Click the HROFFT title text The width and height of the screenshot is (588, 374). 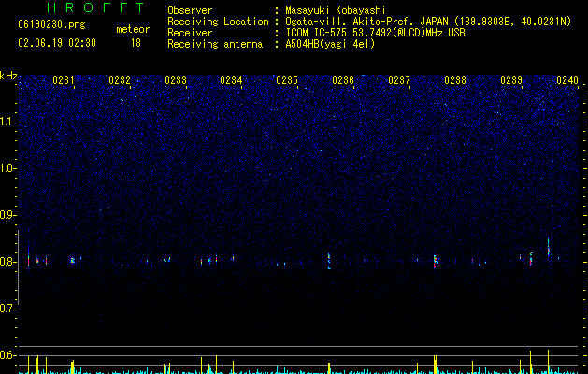coord(96,7)
